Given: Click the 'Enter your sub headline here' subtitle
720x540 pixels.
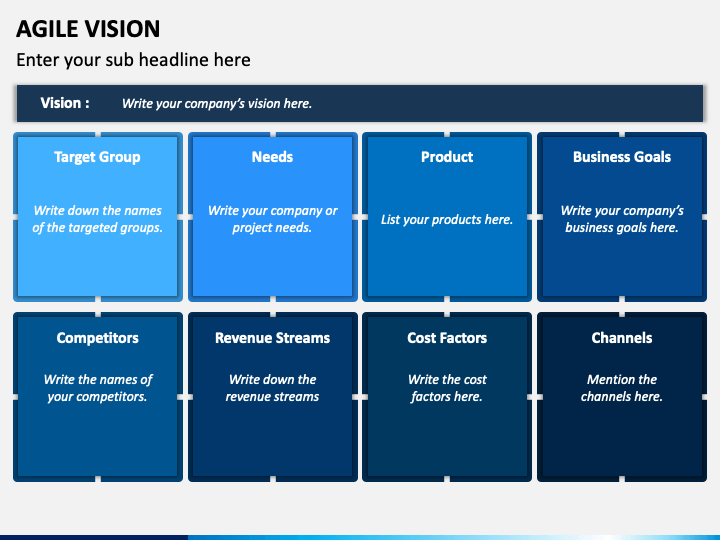Looking at the screenshot, I should (x=133, y=60).
